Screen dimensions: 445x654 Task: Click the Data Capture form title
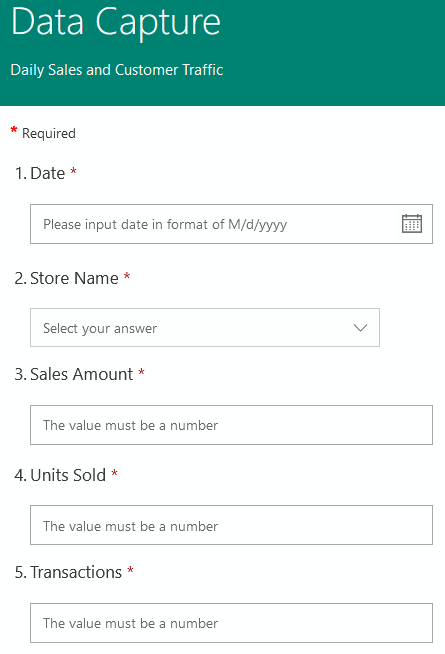click(116, 23)
